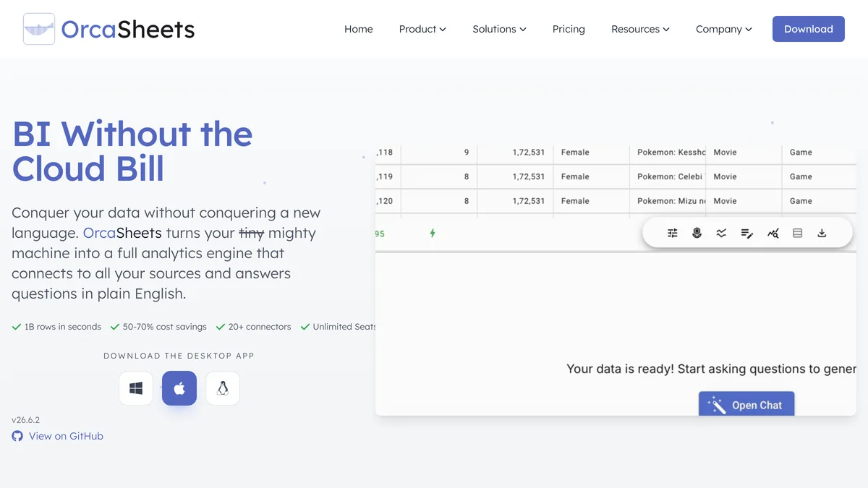
Task: Expand the Resources menu
Action: [x=640, y=29]
